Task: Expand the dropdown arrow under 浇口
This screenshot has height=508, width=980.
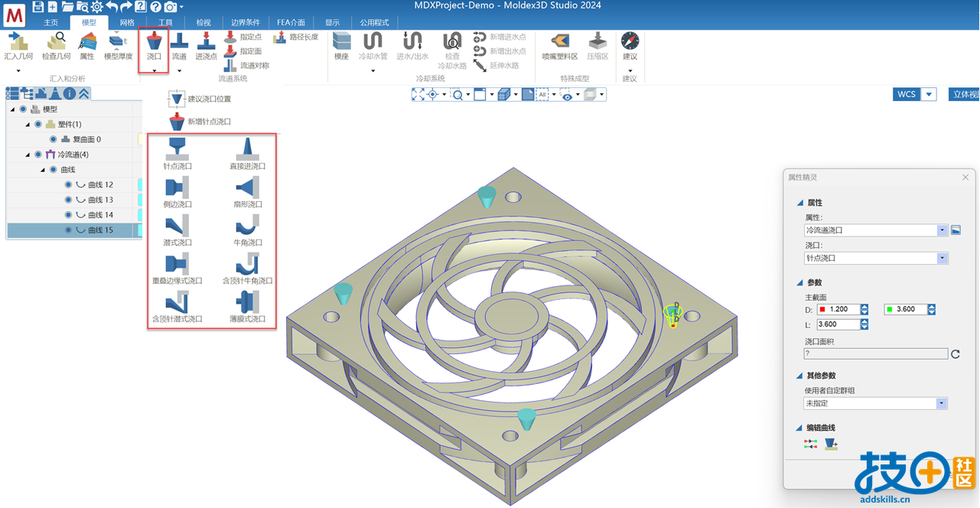Action: pos(154,70)
